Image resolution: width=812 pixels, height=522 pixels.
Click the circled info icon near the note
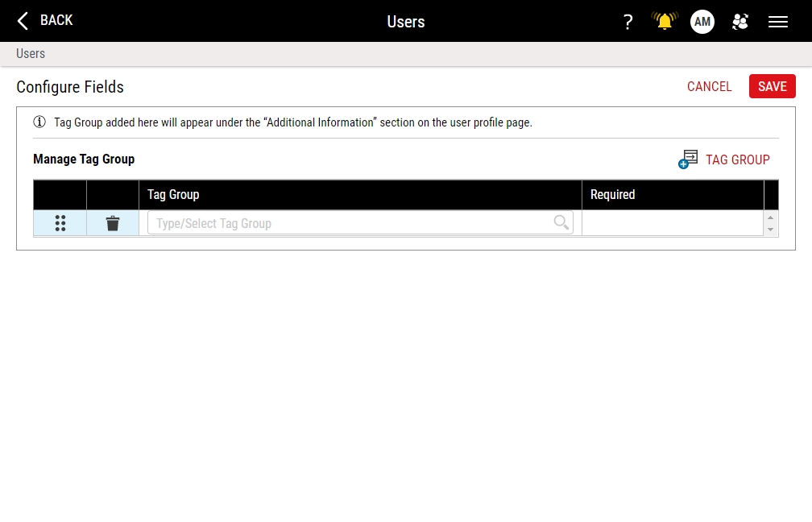39,122
